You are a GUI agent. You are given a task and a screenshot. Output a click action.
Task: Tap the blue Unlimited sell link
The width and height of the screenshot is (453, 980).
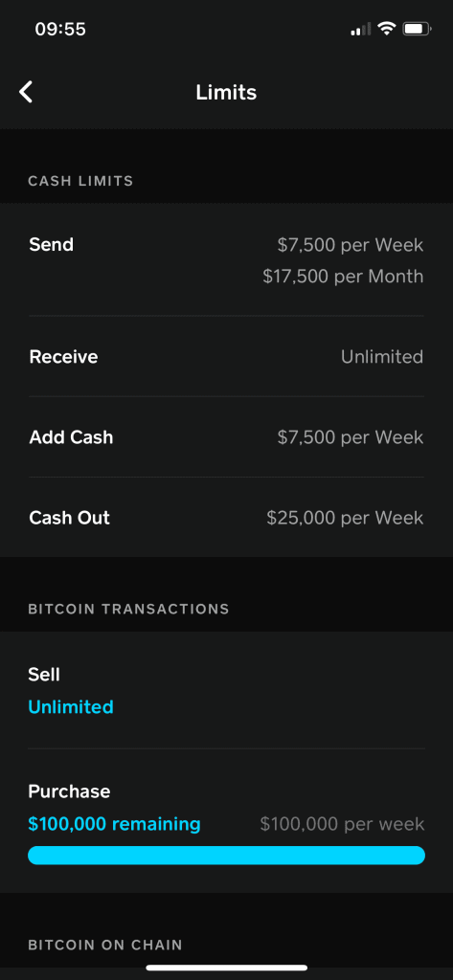pos(71,707)
